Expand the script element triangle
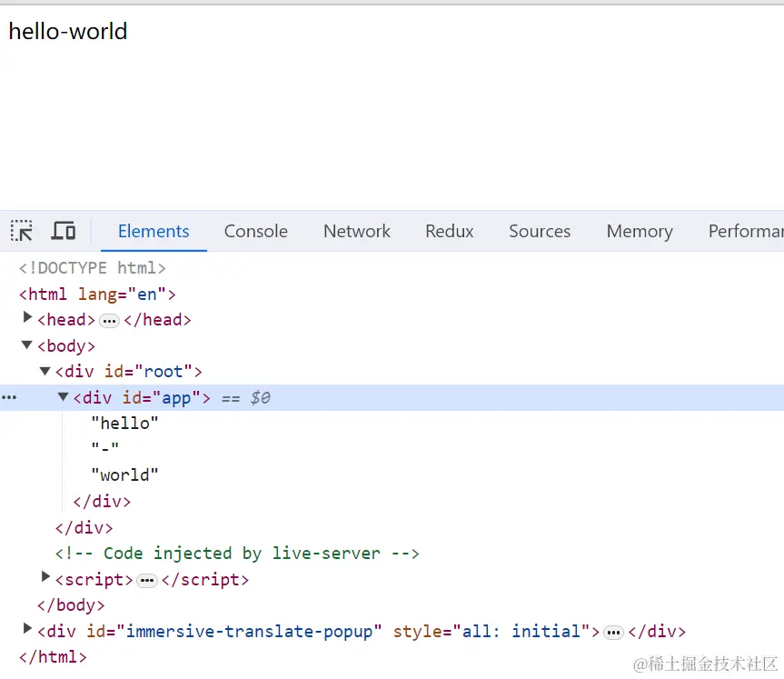 pyautogui.click(x=45, y=576)
